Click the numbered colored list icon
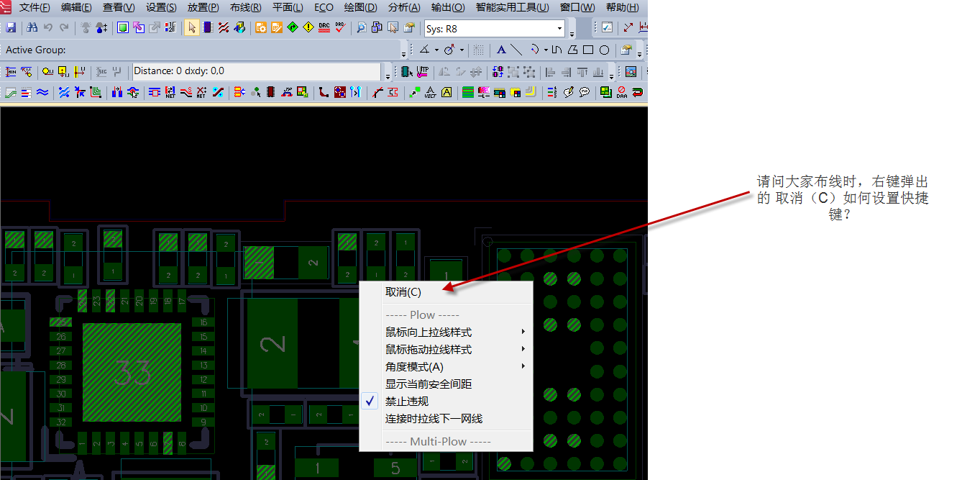980x480 pixels. (x=552, y=92)
